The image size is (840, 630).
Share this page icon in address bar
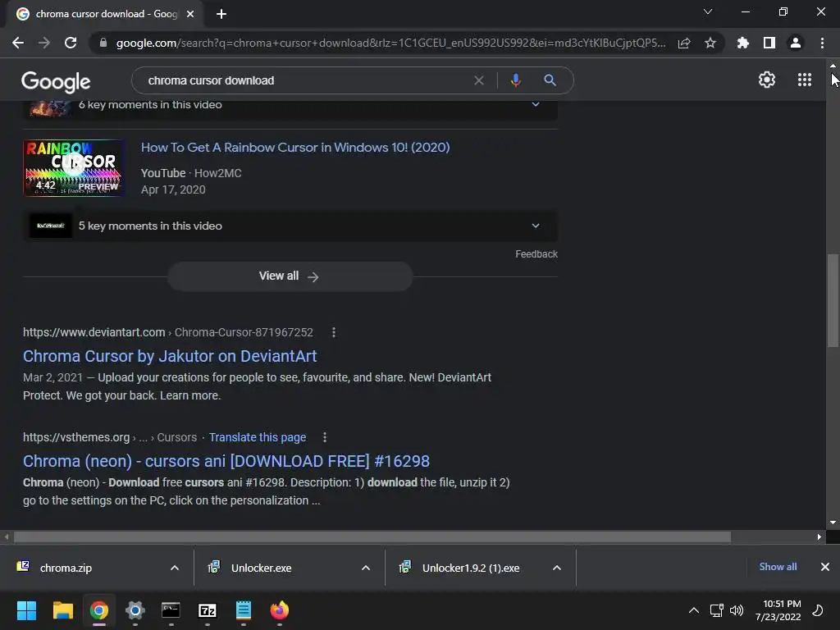point(684,43)
